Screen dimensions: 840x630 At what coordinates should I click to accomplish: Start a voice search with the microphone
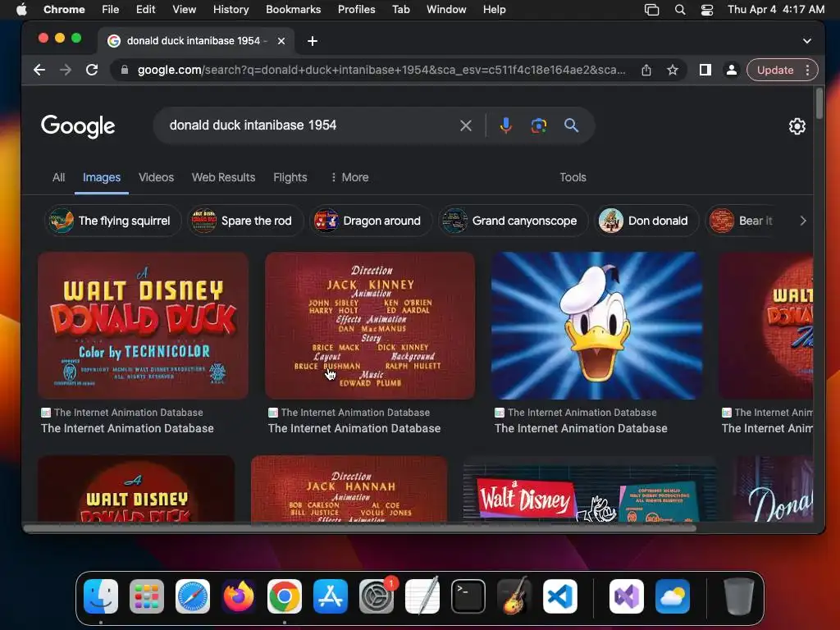coord(505,126)
